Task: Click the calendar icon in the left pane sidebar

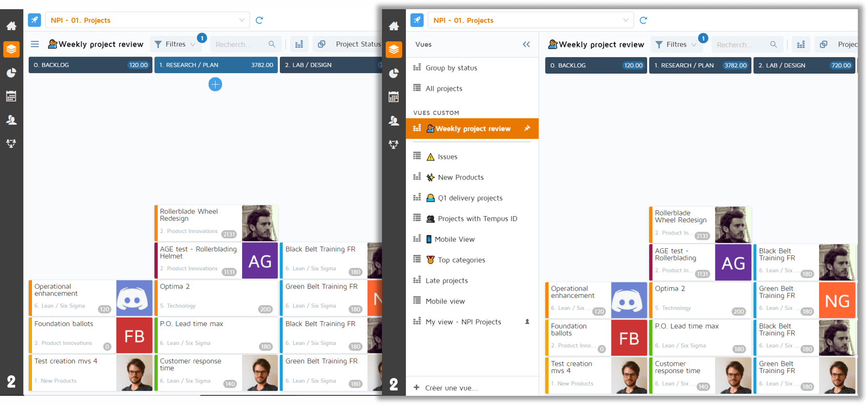Action: [x=11, y=96]
